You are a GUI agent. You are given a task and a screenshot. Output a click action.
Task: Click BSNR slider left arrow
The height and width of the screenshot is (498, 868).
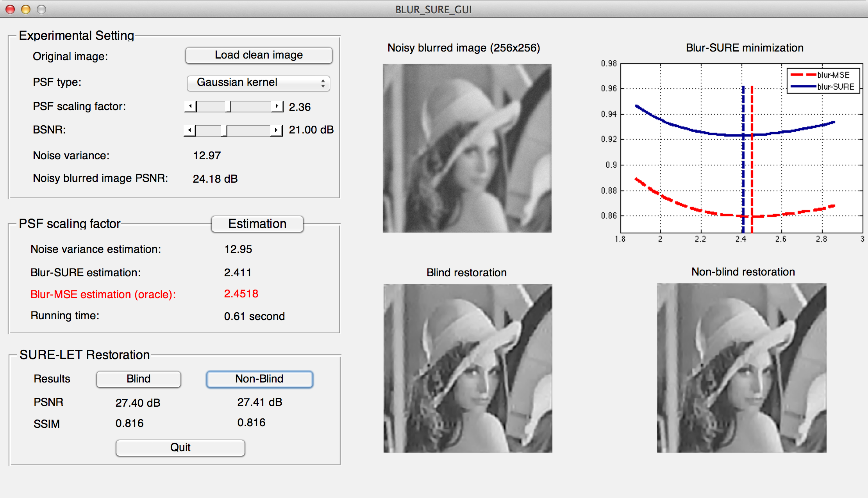[x=189, y=130]
